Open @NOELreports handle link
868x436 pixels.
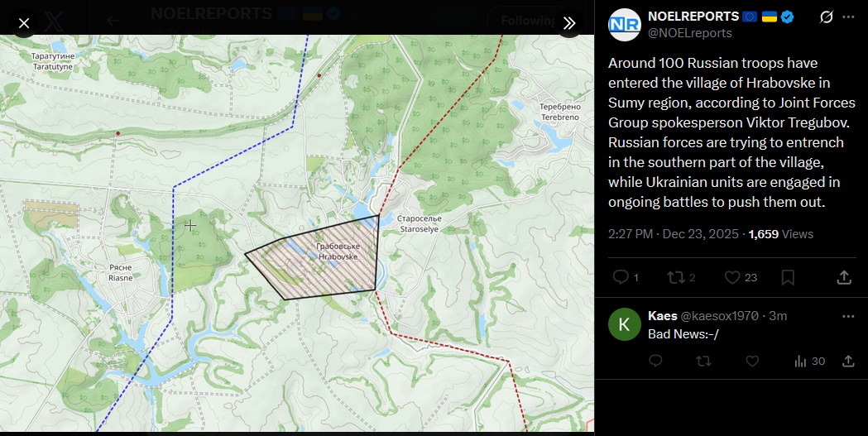coord(690,33)
